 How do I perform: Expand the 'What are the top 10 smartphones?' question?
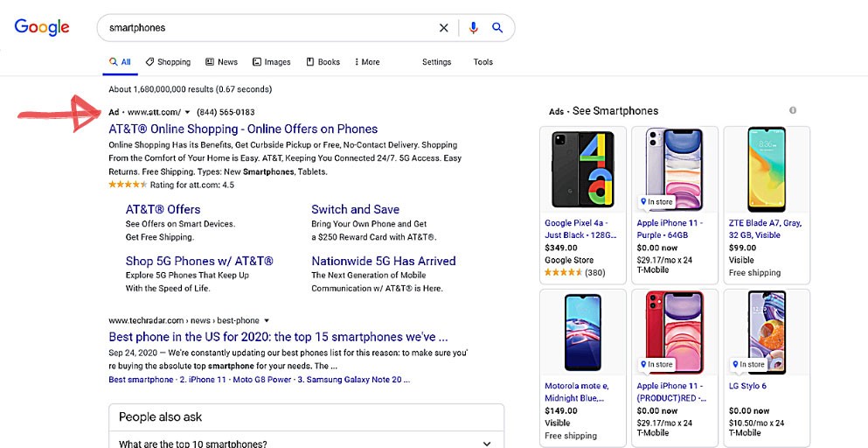coord(306,443)
